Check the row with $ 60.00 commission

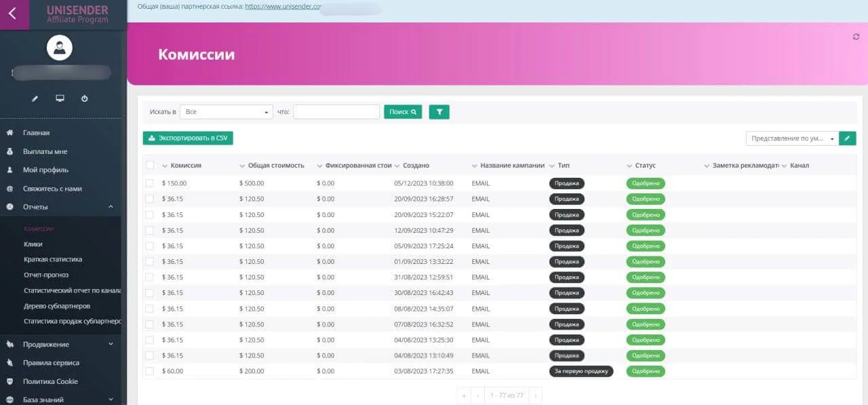coord(150,371)
